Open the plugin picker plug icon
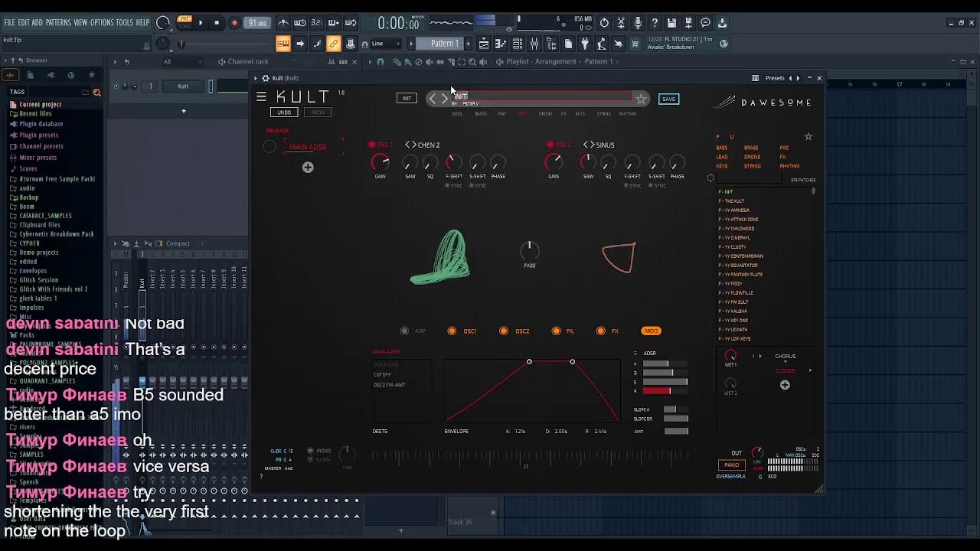 [x=585, y=44]
